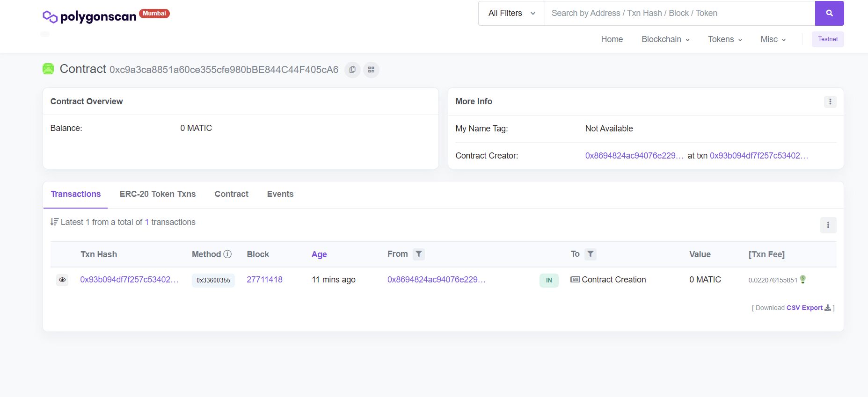Screen dimensions: 868x397
Task: Expand the Tokens menu
Action: pyautogui.click(x=725, y=39)
